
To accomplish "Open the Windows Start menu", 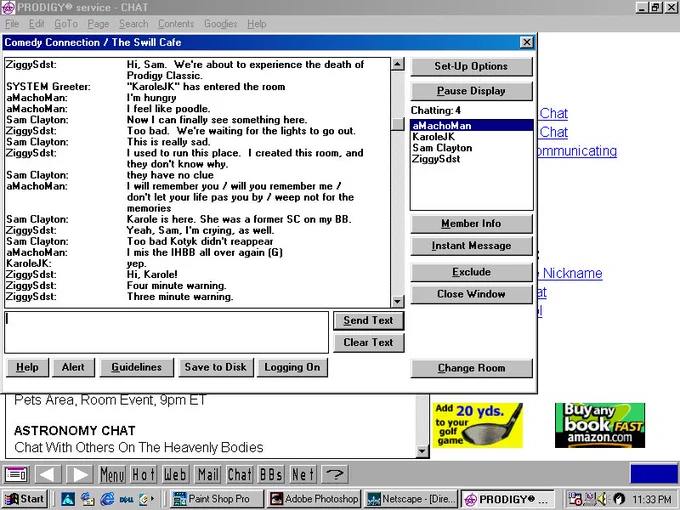I will [x=24, y=499].
